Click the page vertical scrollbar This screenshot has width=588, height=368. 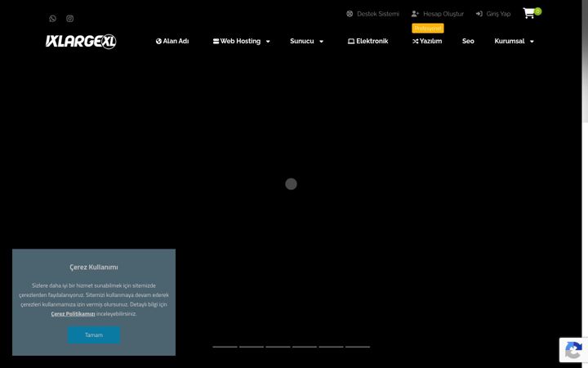coord(585,60)
